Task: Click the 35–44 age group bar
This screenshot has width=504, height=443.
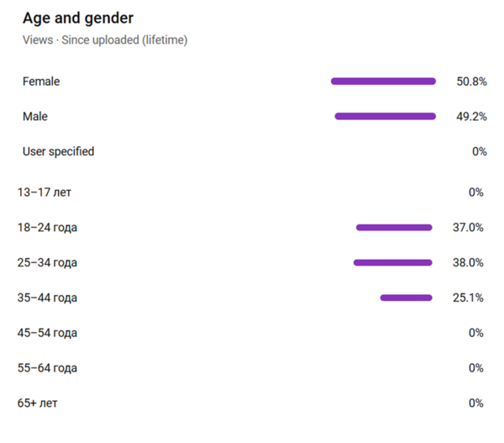Action: (x=406, y=298)
